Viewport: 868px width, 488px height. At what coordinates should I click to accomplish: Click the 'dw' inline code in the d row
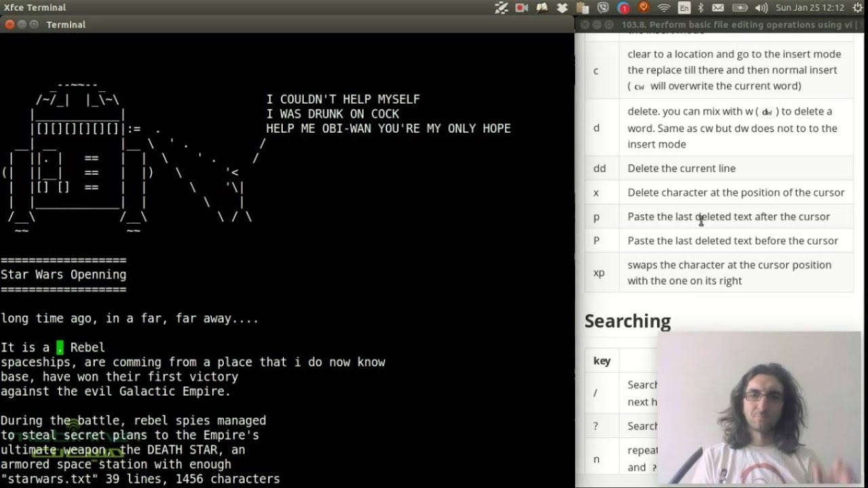coord(767,112)
